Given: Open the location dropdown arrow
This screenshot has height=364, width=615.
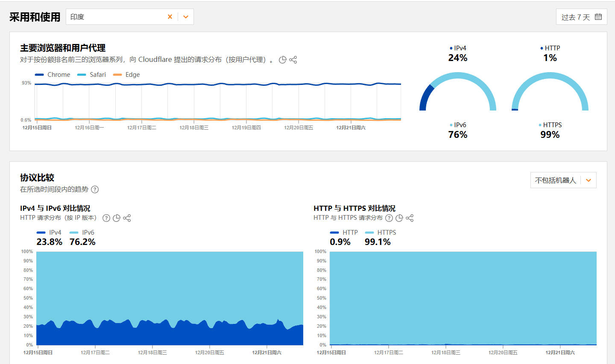Looking at the screenshot, I should (186, 17).
